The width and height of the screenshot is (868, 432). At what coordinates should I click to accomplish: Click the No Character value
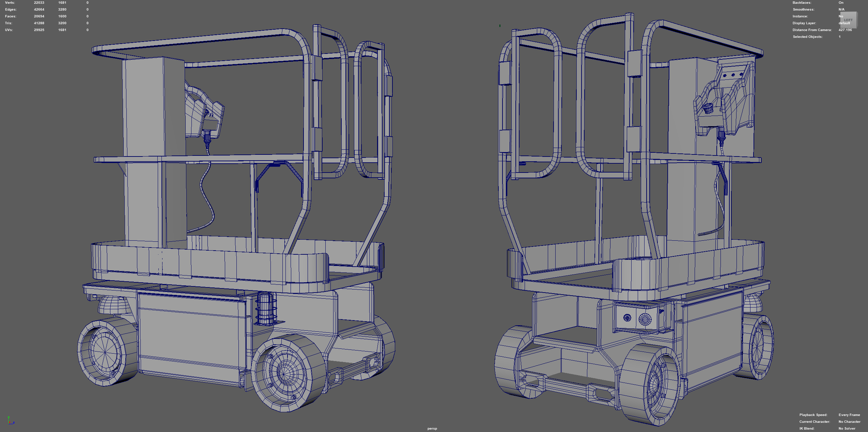[850, 422]
